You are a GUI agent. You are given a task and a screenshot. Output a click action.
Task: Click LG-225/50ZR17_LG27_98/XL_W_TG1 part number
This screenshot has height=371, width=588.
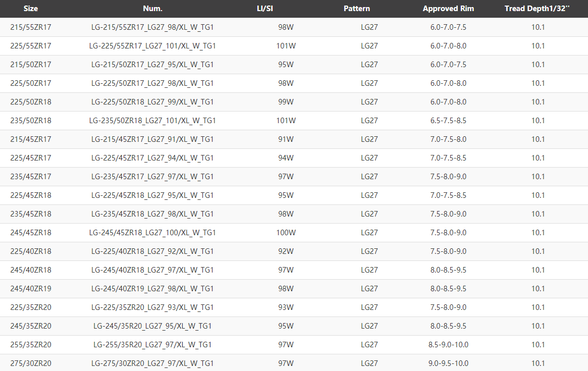coord(152,83)
